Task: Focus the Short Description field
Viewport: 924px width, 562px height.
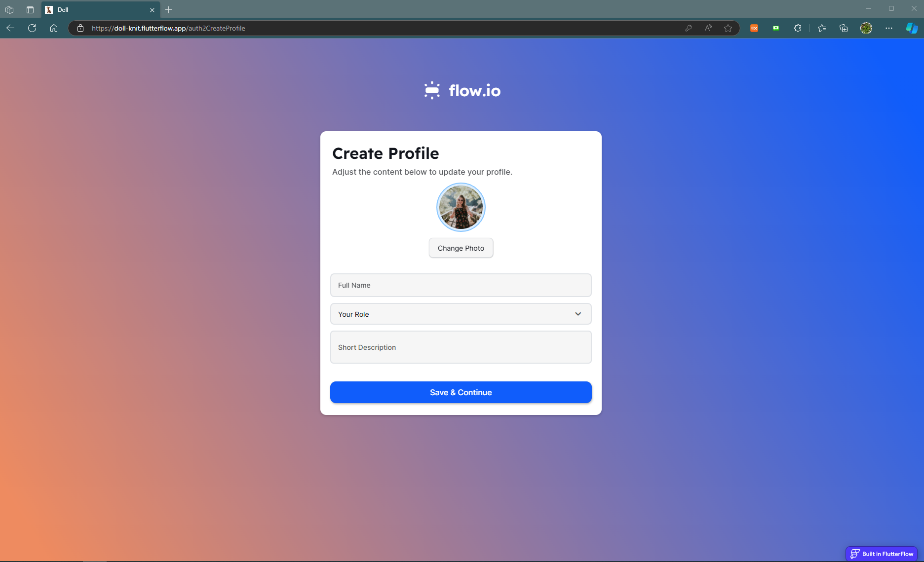Action: [x=461, y=347]
